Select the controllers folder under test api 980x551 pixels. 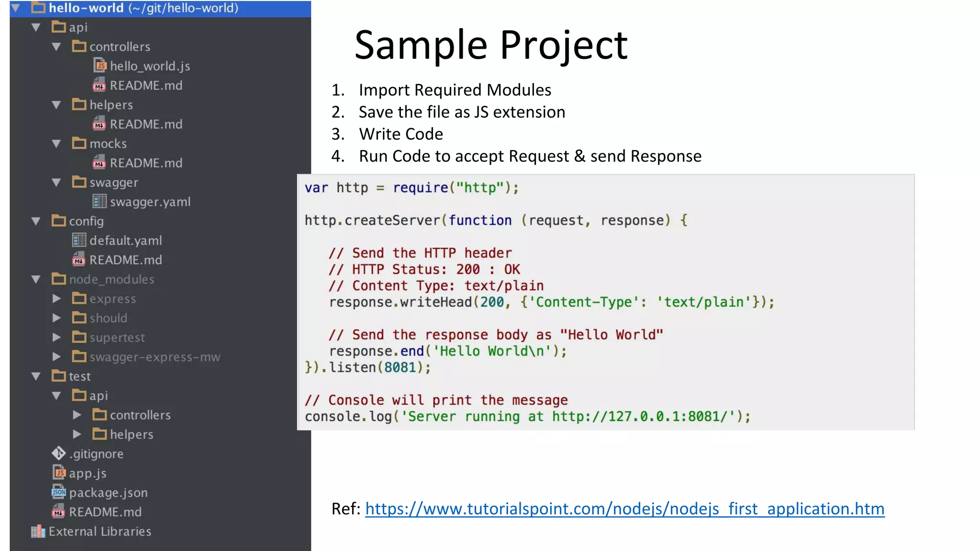[140, 415]
